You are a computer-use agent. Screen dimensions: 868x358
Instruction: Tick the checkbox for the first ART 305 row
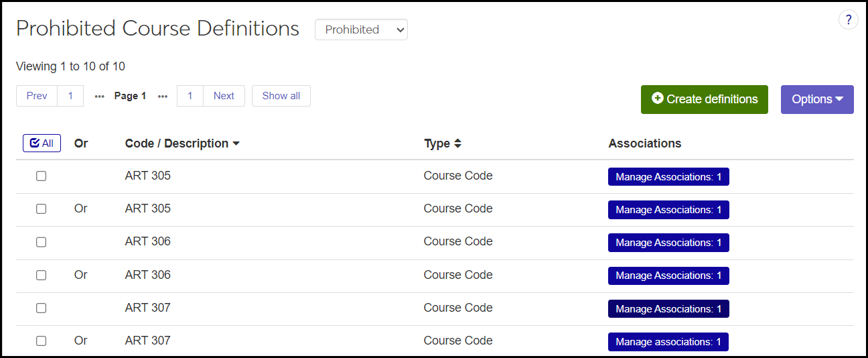(42, 176)
